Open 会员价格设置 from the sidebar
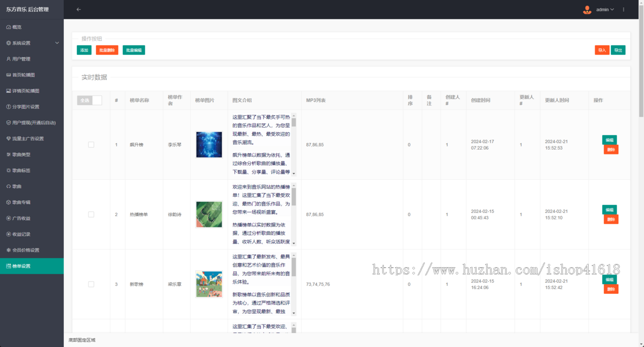This screenshot has height=347, width=644. [32, 250]
